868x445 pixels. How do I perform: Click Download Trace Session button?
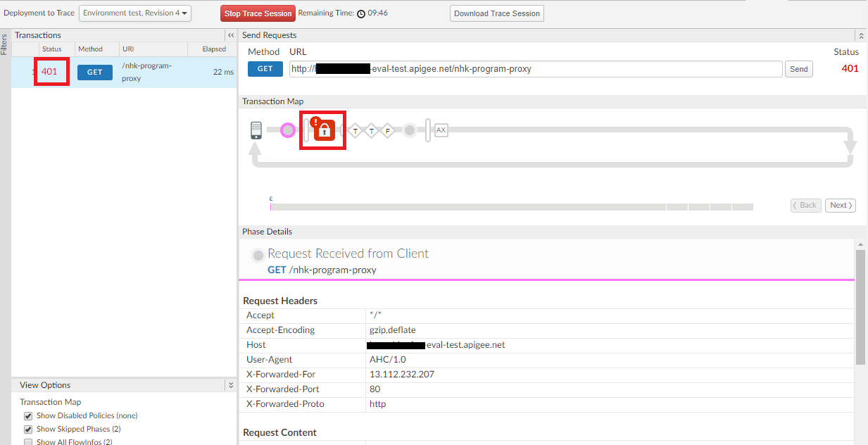point(497,13)
